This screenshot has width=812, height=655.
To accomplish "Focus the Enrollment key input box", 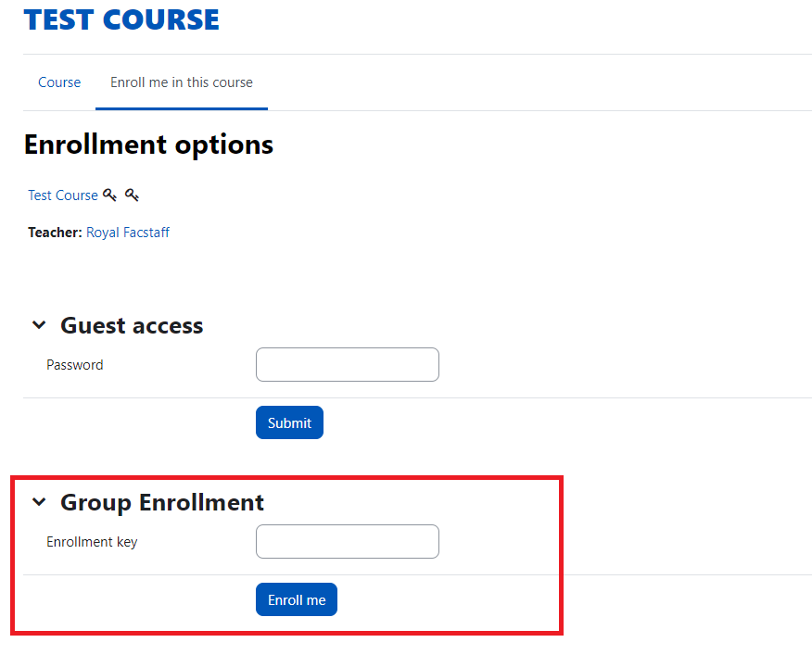I will (x=348, y=542).
